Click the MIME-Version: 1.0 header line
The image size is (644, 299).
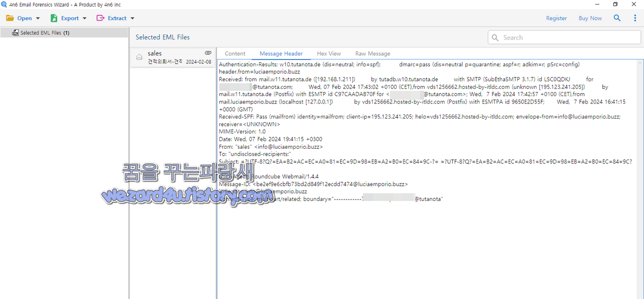242,132
